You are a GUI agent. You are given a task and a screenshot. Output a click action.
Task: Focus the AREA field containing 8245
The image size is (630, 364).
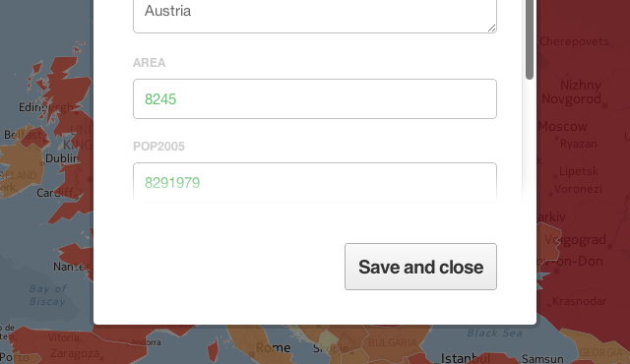point(315,98)
